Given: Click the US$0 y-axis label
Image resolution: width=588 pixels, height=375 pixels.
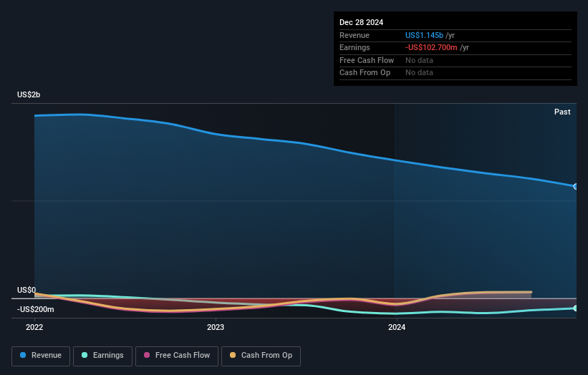Looking at the screenshot, I should pyautogui.click(x=26, y=290).
